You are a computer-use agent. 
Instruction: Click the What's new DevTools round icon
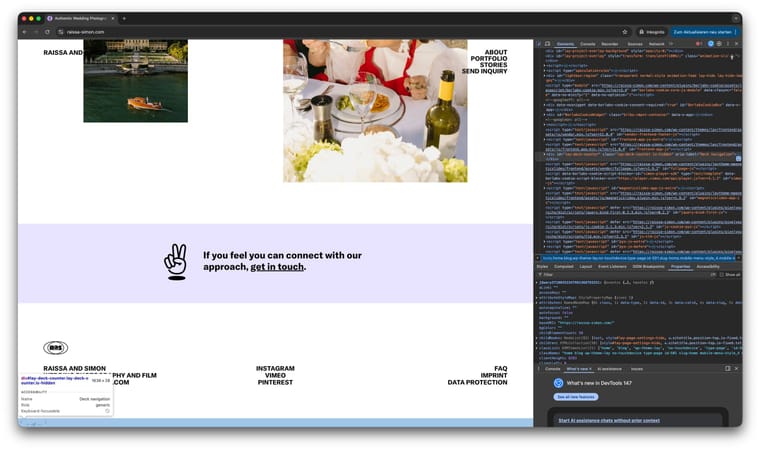tap(558, 383)
